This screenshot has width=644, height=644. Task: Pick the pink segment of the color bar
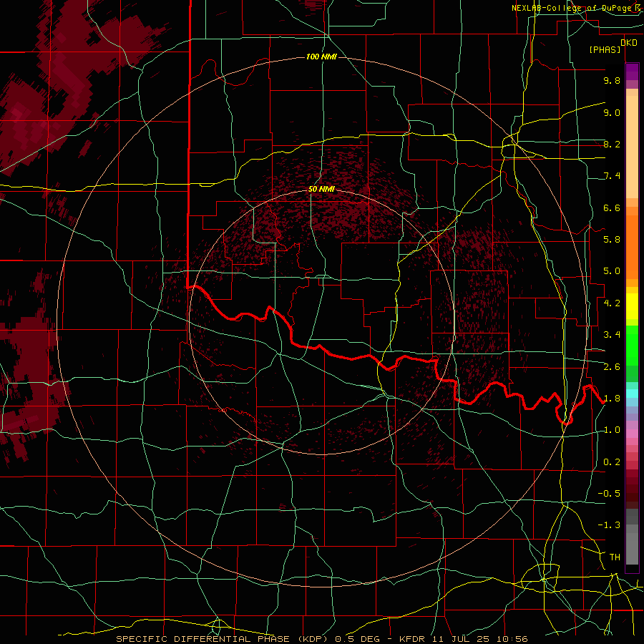(632, 434)
